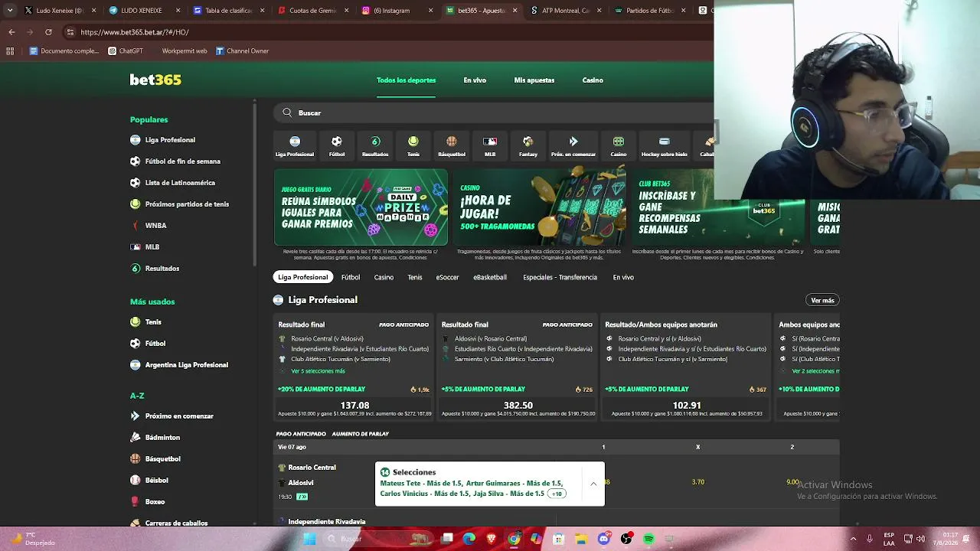Screen dimensions: 980x551
Task: Expand the +10 selections badge in bet slip
Action: pos(557,494)
